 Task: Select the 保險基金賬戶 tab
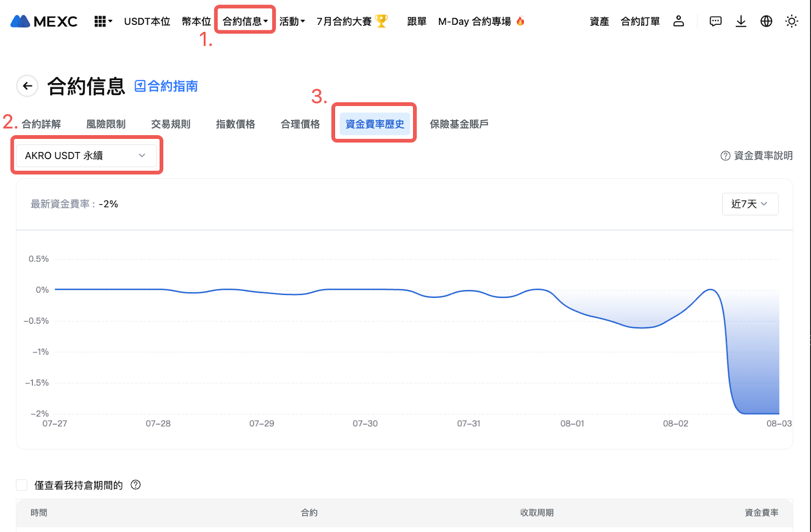click(459, 124)
